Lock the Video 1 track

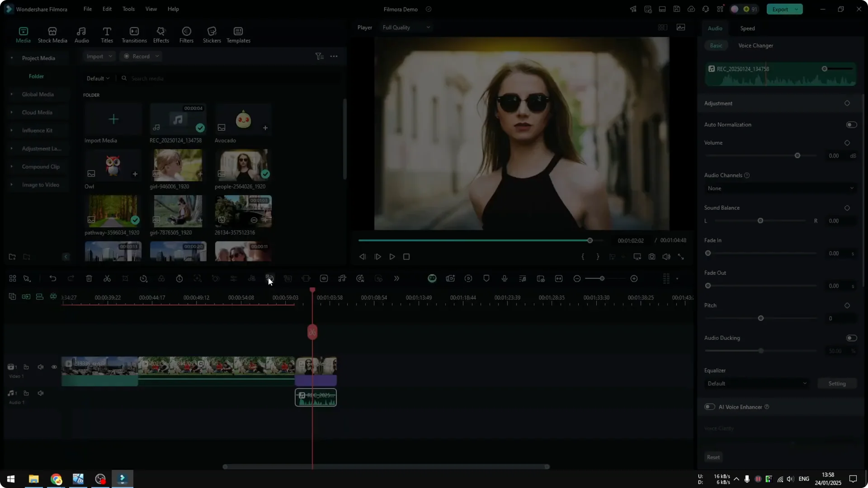26,367
